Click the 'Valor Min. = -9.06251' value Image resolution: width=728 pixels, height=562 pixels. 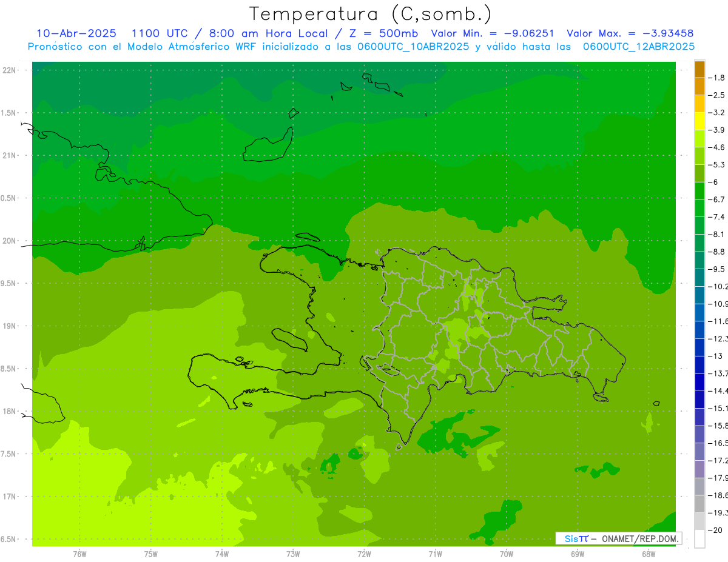pos(492,33)
